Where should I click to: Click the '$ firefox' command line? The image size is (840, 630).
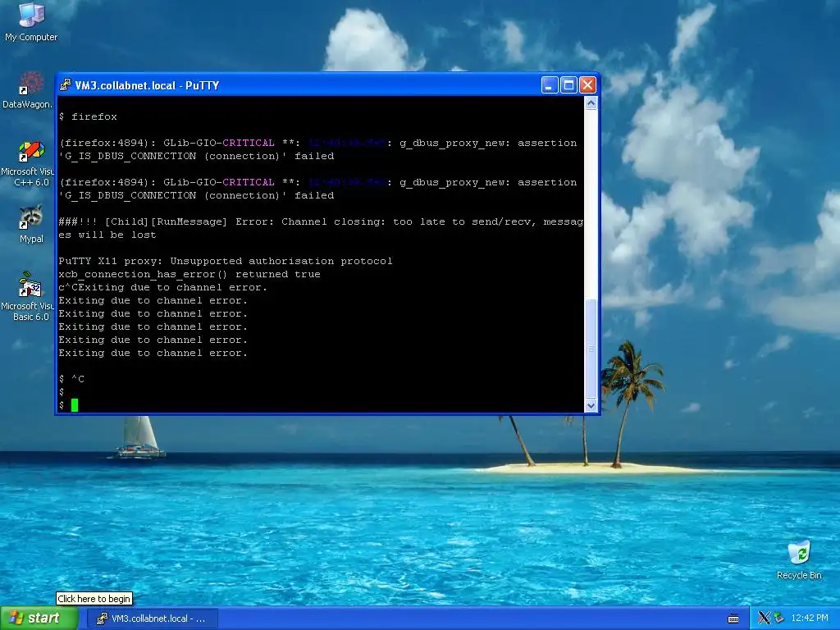[x=88, y=116]
